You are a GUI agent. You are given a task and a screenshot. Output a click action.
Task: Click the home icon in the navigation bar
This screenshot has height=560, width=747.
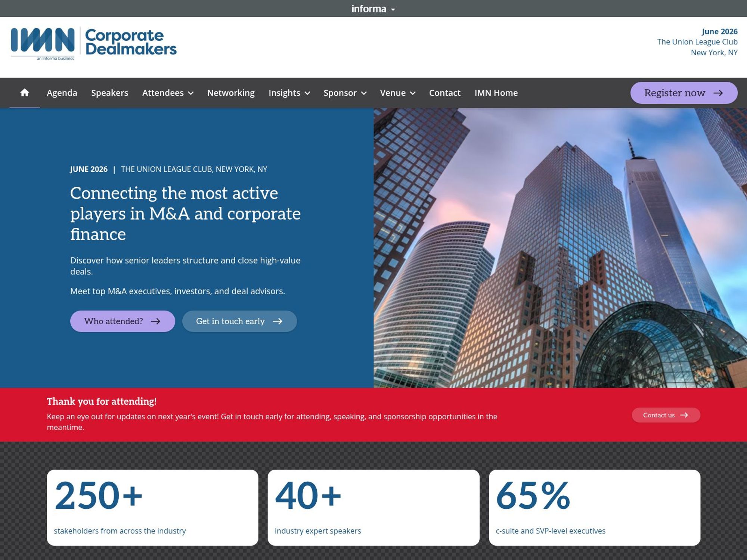click(25, 93)
